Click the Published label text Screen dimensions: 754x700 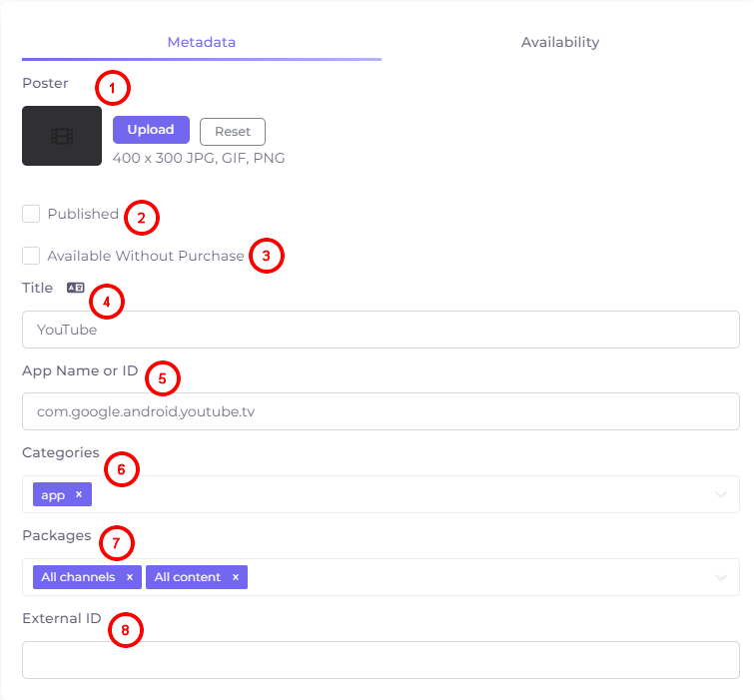[x=83, y=214]
